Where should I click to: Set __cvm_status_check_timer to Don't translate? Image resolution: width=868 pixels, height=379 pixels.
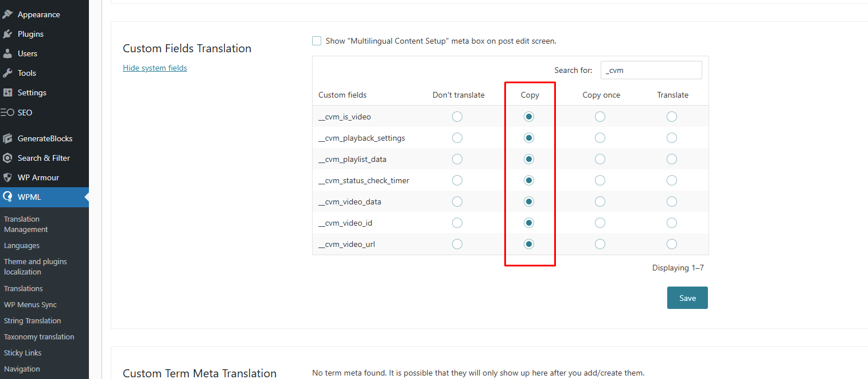point(457,180)
